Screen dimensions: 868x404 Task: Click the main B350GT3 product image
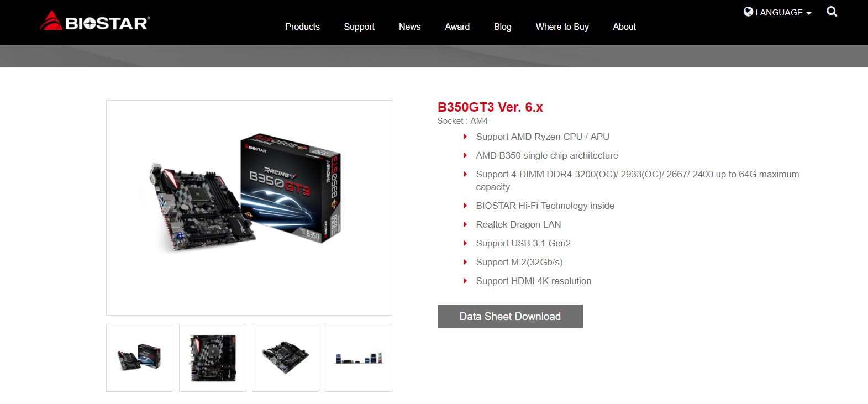pyautogui.click(x=249, y=208)
